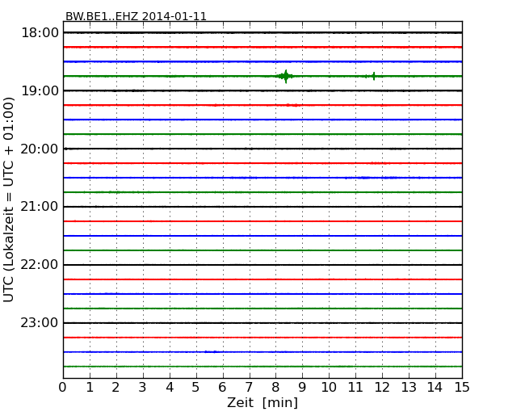
Task: Click the plot title BW.BE1..EHZ 2014-01-11
Action: click(x=136, y=16)
